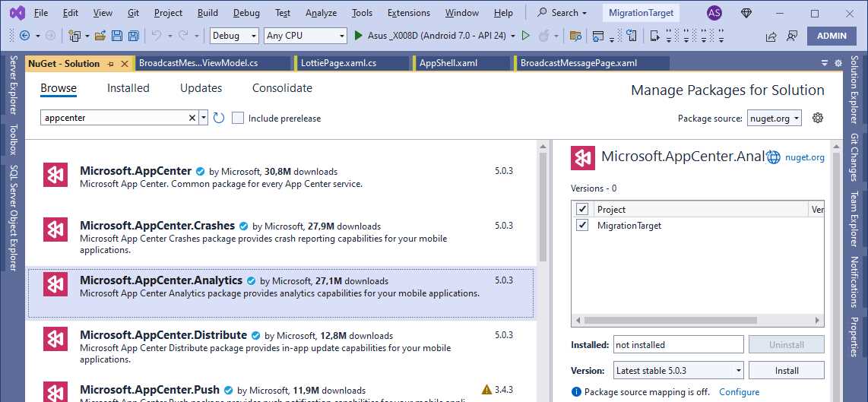The height and width of the screenshot is (402, 868).
Task: Select the Microsoft.AppCenter package title
Action: 135,171
